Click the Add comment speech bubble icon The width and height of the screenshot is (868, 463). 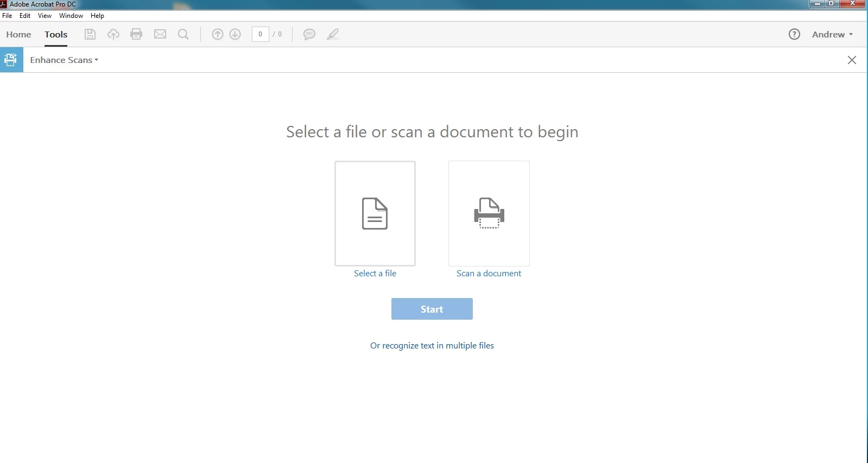tap(309, 34)
